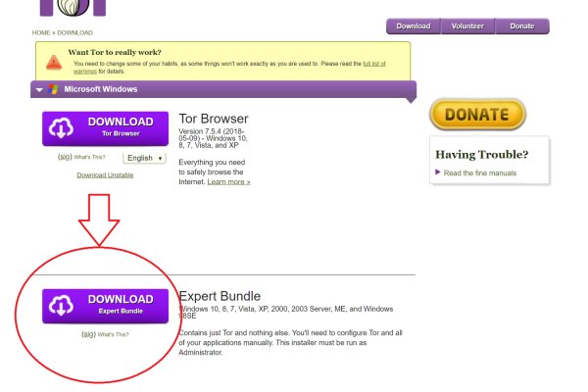588x392 pixels.
Task: Click the sig link under Tor Browser
Action: tap(65, 157)
